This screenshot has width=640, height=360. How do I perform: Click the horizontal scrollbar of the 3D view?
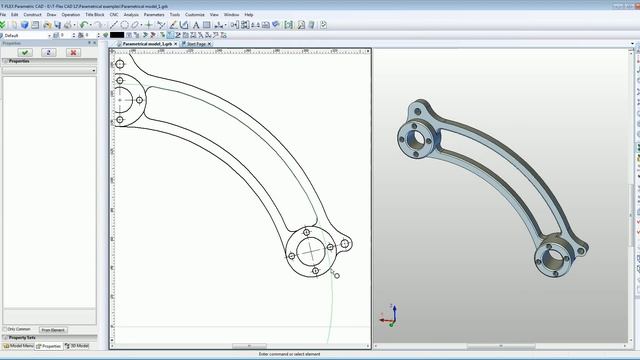coord(500,346)
